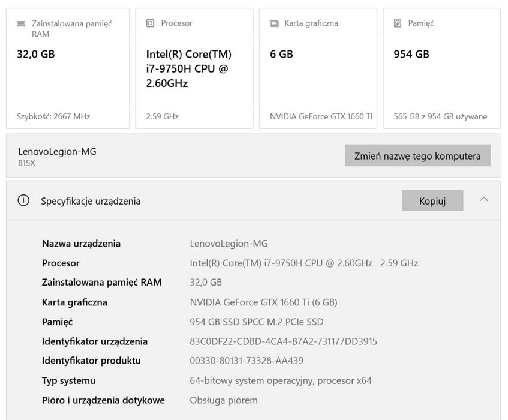The image size is (508, 420).
Task: Collapse the Specyfikacje urządzenia section chevron
Action: [483, 200]
